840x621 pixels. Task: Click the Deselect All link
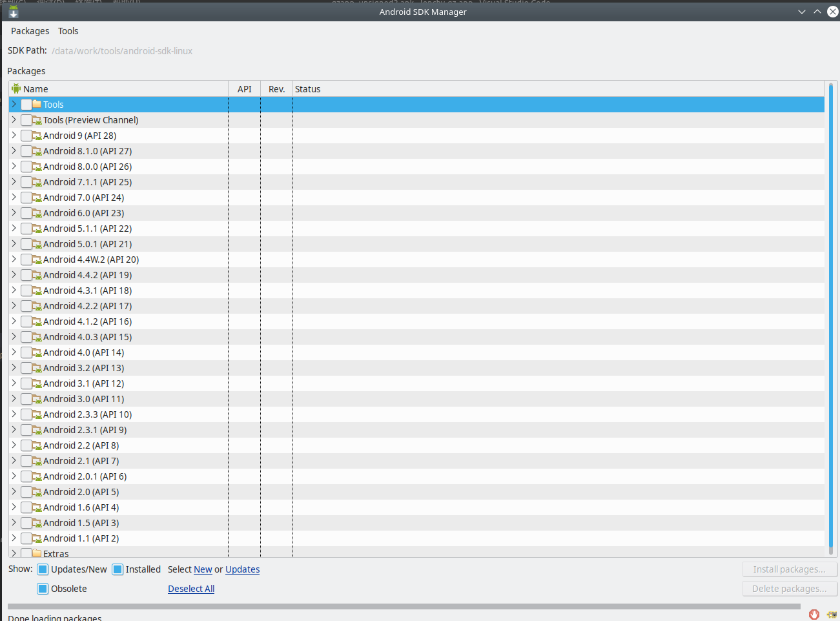click(191, 589)
